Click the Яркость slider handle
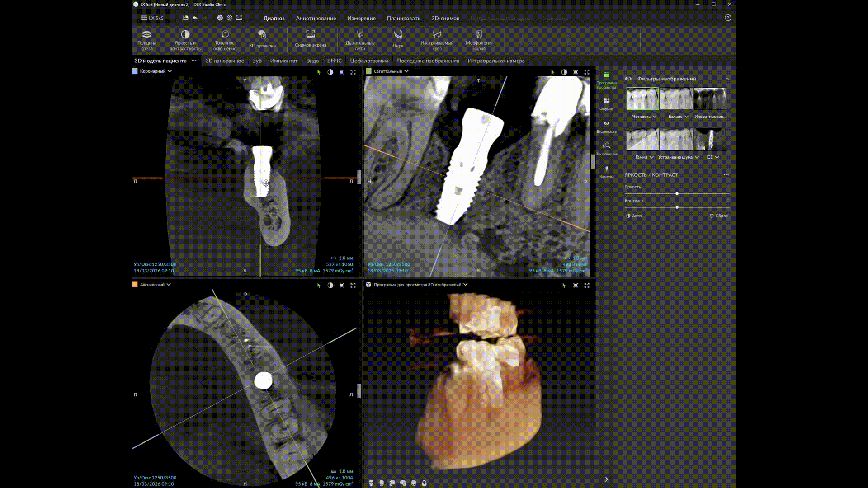Screen dimensions: 868x488 (677, 193)
